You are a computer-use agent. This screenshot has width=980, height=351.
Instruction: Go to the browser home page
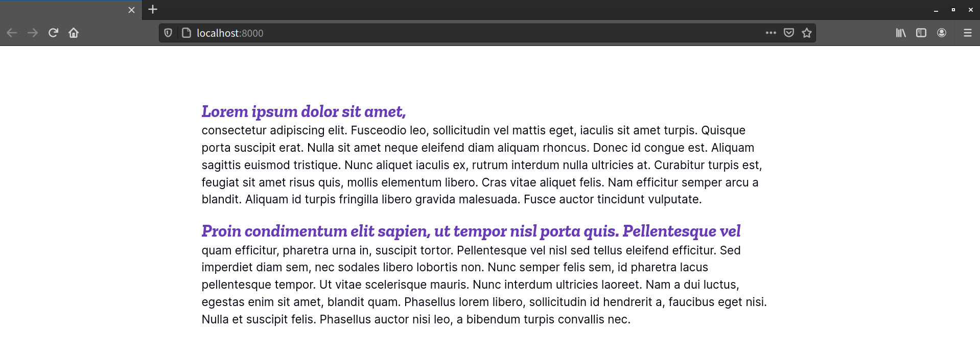coord(74,33)
